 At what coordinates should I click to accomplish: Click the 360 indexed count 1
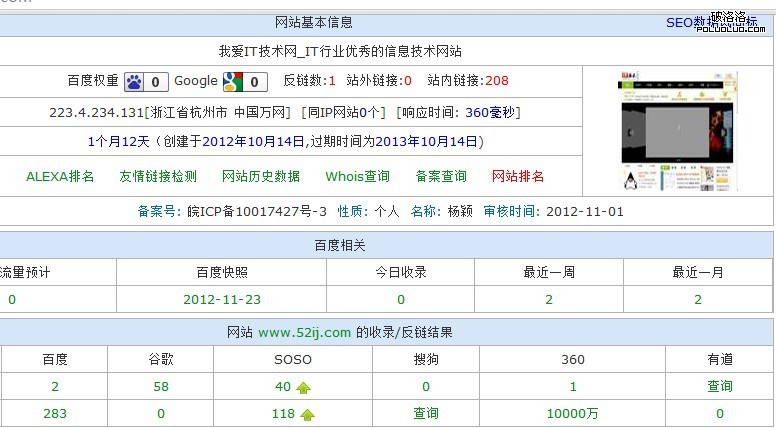click(573, 387)
